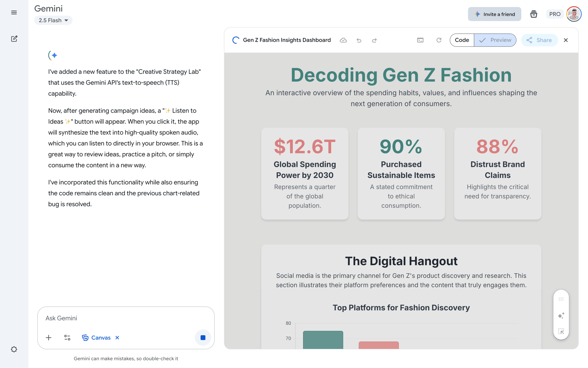Click The Digital Hangout heading
The image size is (588, 368).
[401, 261]
